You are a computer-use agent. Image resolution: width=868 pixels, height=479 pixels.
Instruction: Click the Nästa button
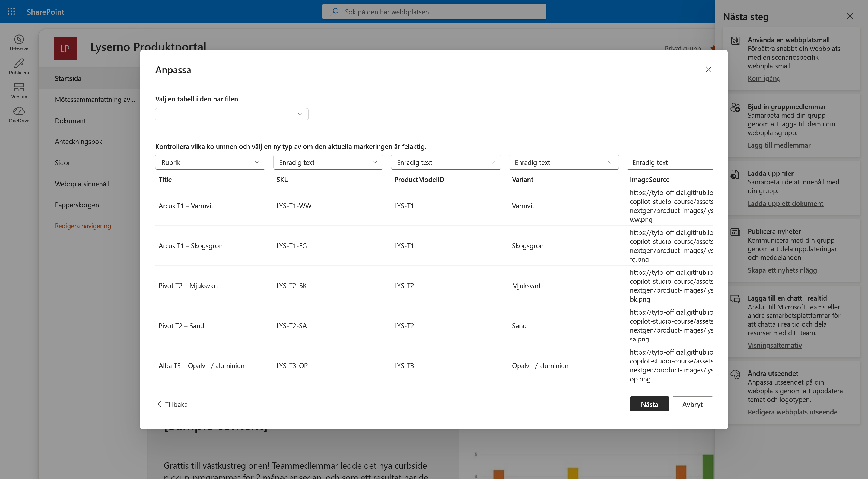coord(649,404)
